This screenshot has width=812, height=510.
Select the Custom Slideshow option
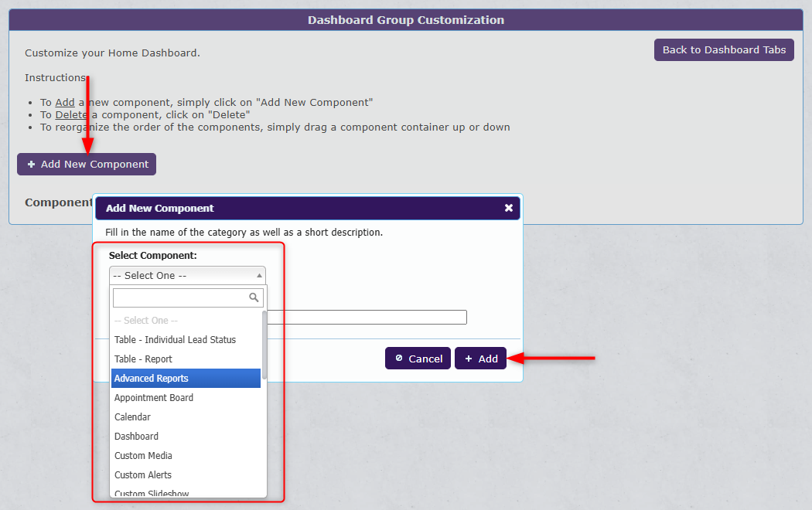[x=152, y=492]
